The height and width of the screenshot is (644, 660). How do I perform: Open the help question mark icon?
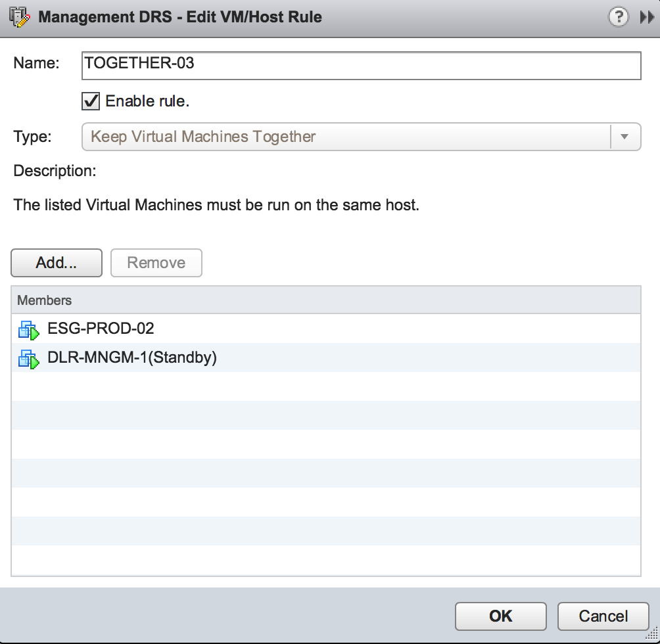(x=618, y=18)
